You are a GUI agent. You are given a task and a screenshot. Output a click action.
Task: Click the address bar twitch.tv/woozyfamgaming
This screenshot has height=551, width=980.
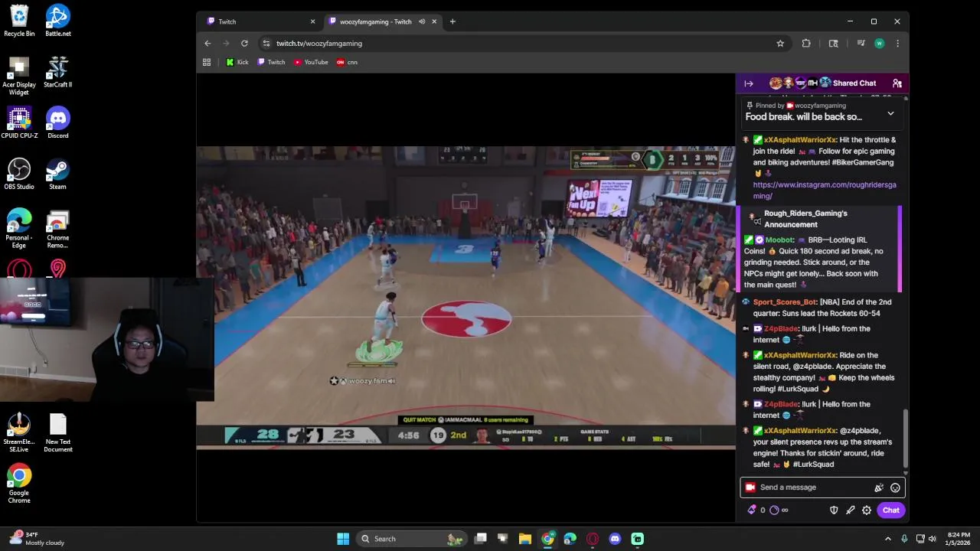coord(319,44)
